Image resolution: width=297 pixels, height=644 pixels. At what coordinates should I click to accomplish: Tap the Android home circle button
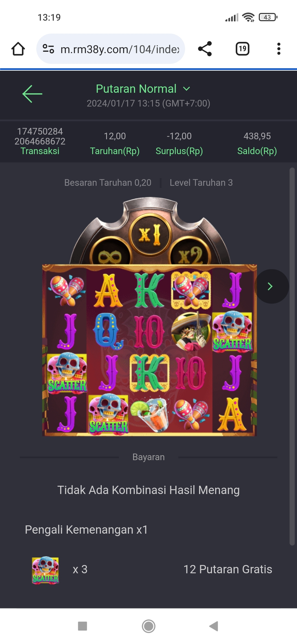click(x=148, y=626)
